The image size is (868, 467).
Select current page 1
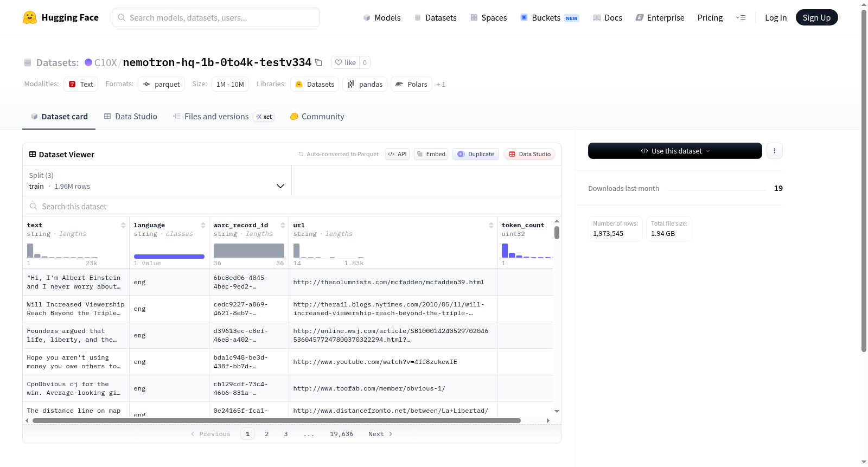click(248, 434)
